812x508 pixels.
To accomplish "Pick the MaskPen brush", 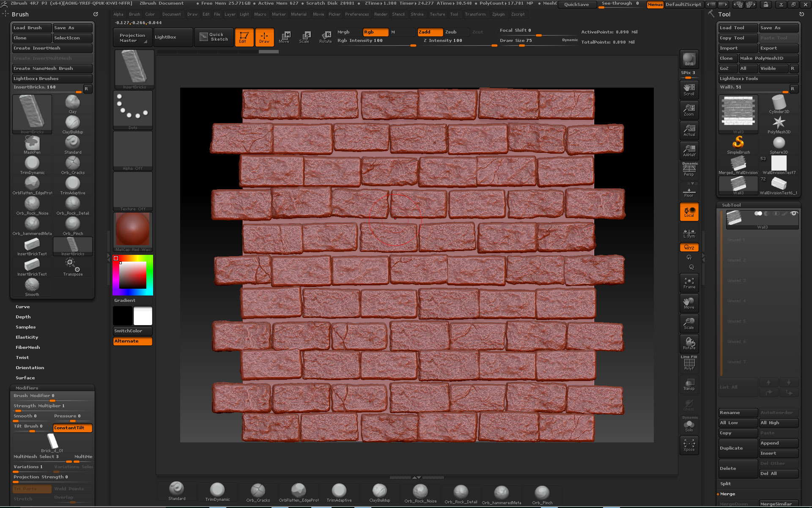I will (x=32, y=145).
